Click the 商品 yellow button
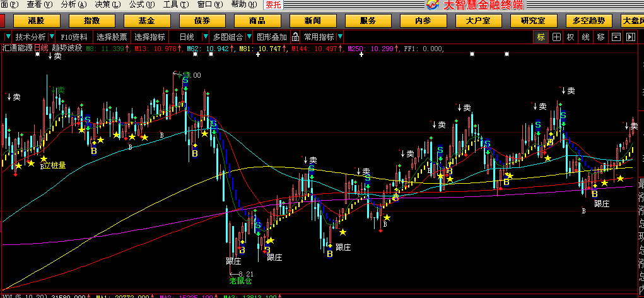Viewport: 644px width, 298px height. click(x=257, y=21)
